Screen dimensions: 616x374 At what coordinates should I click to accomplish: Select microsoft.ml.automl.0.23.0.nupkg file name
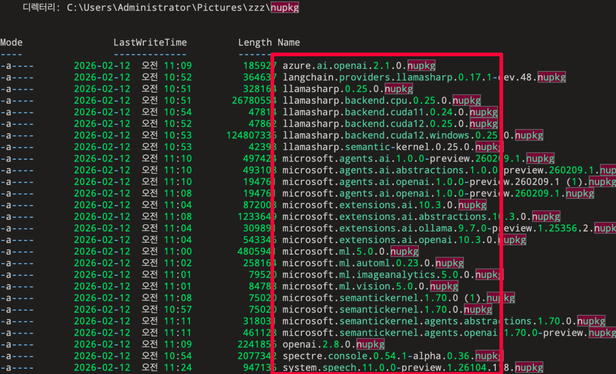click(373, 263)
